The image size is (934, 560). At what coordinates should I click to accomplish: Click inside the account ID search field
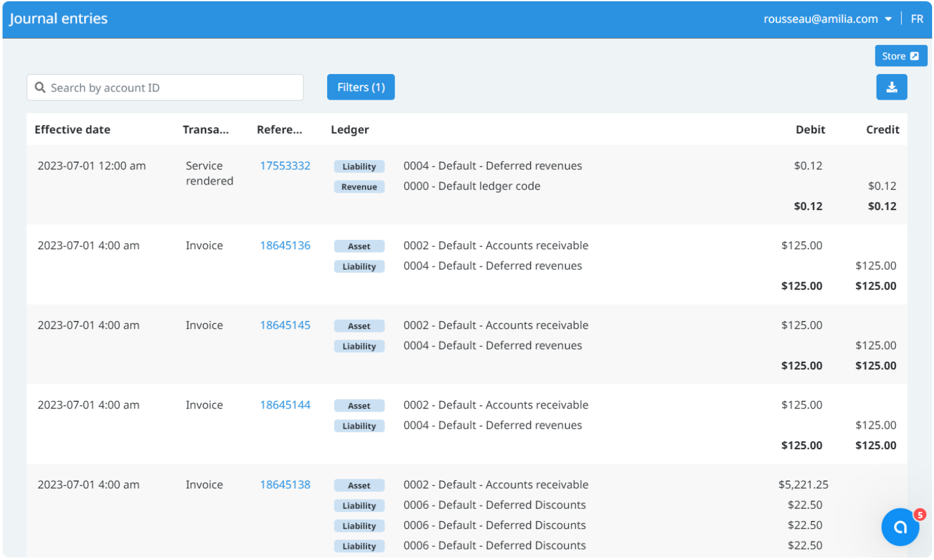point(164,87)
